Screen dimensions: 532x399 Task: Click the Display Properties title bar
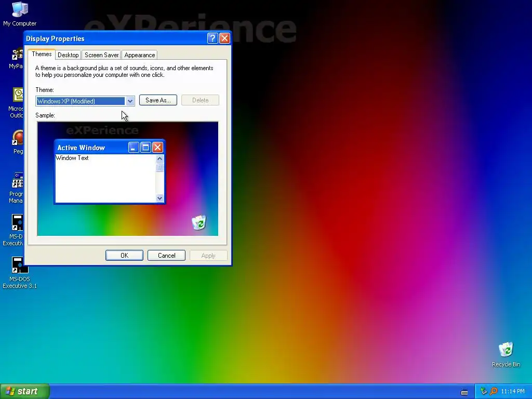coord(115,38)
